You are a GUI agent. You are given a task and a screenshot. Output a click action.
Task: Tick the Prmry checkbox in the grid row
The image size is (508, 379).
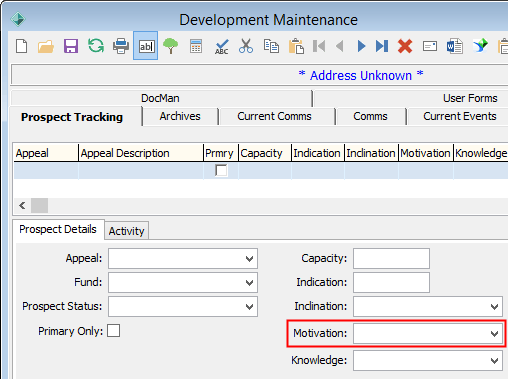point(221,170)
